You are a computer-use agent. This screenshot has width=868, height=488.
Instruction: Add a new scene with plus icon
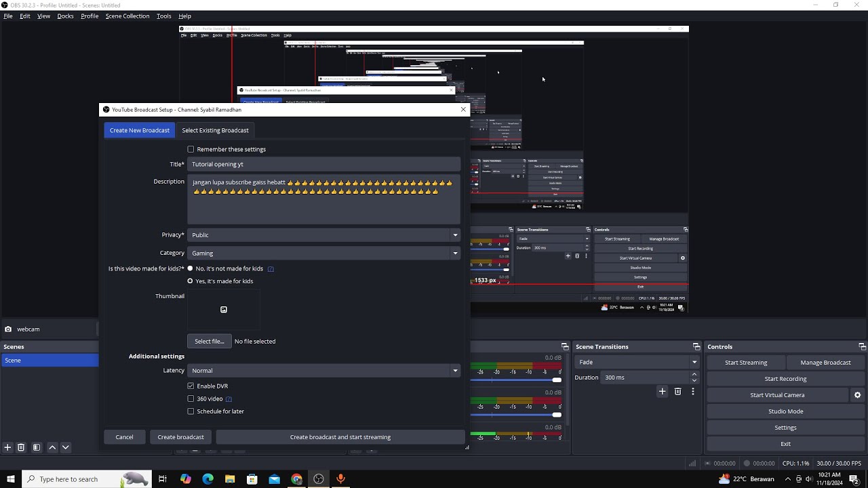(7, 447)
